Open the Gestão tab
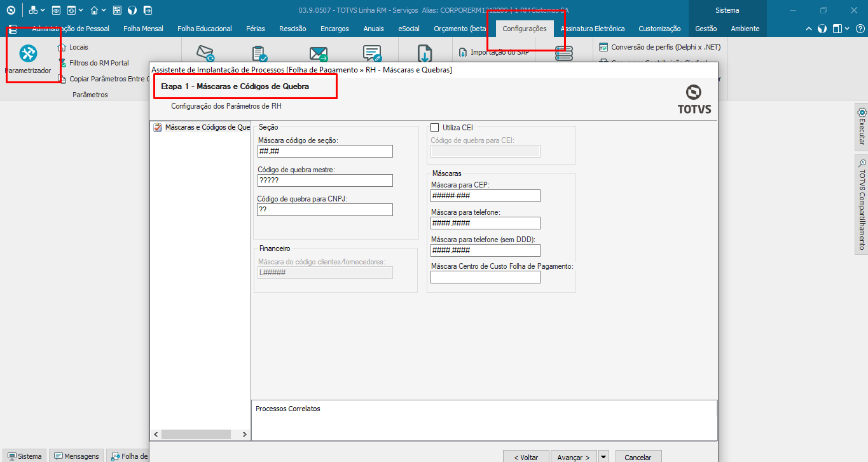This screenshot has height=462, width=868. tap(706, 29)
